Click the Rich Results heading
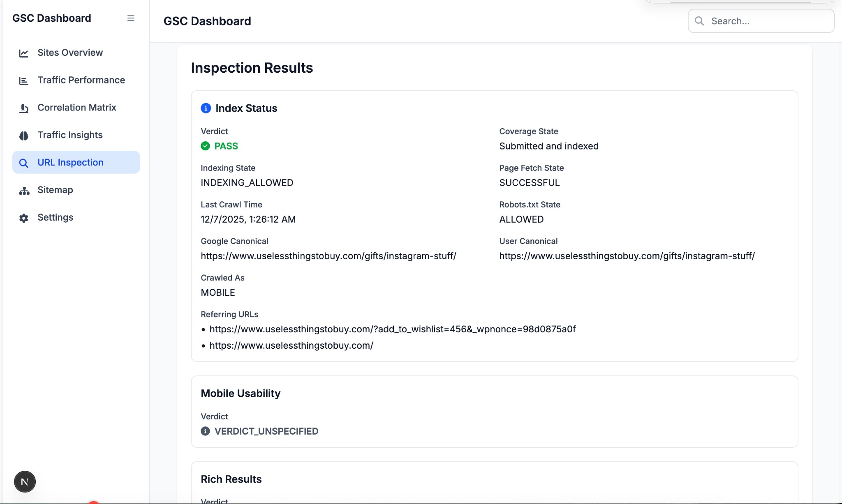 coord(231,479)
